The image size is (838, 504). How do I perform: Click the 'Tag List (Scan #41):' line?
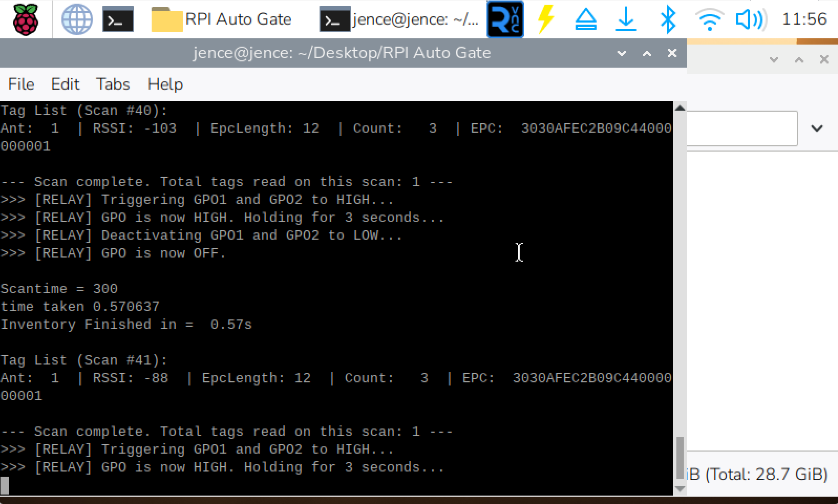(x=84, y=360)
